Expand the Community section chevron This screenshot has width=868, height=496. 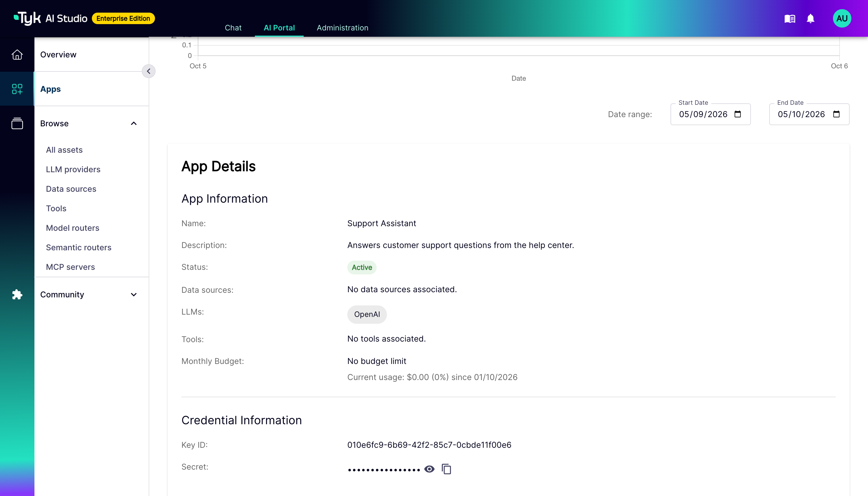[133, 294]
